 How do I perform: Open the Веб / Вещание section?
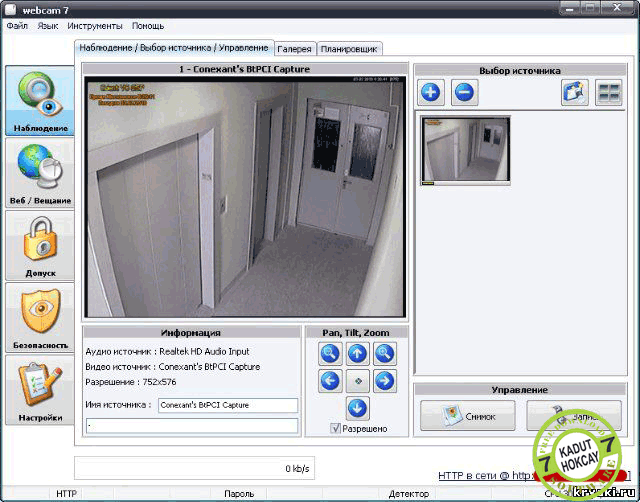point(40,173)
